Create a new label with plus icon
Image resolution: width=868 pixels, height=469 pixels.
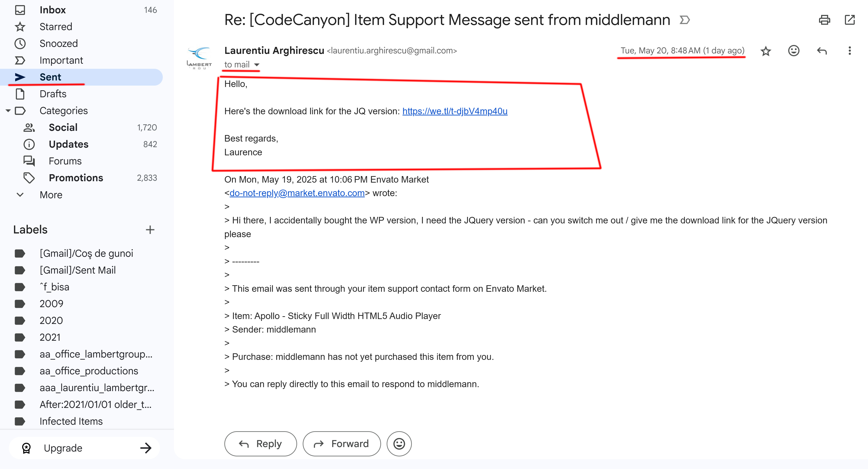click(x=150, y=230)
